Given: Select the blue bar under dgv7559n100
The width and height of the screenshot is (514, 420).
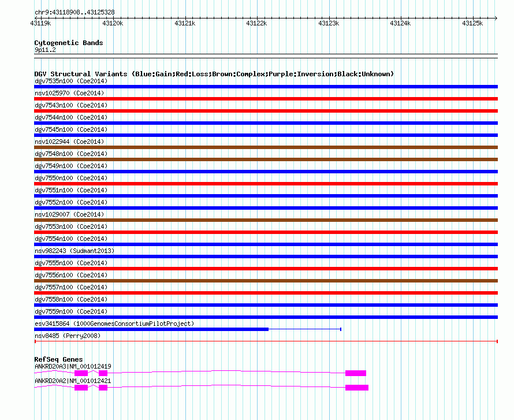Looking at the screenshot, I should [x=266, y=317].
